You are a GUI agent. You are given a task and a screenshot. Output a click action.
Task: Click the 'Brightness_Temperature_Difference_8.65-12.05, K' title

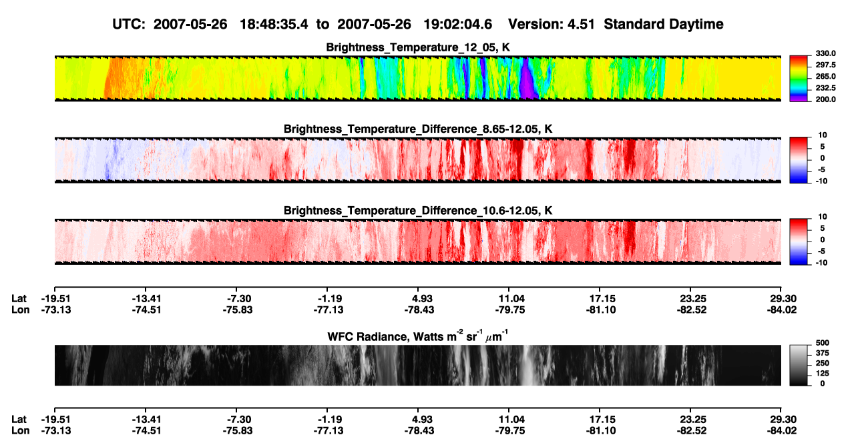(418, 129)
